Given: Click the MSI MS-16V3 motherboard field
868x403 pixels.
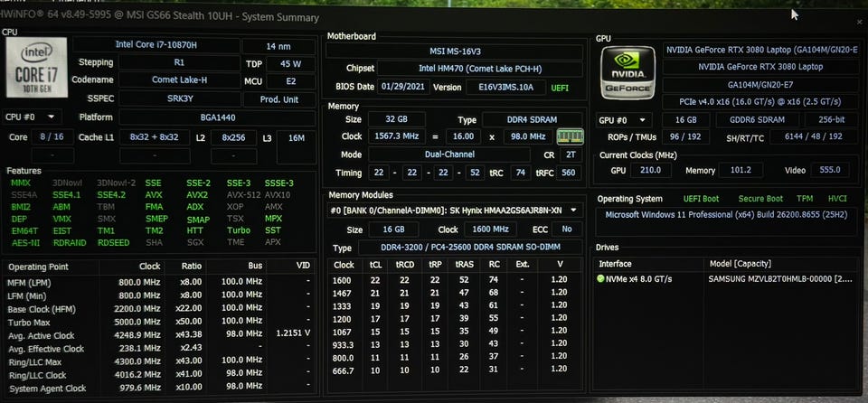Looking at the screenshot, I should coord(455,52).
